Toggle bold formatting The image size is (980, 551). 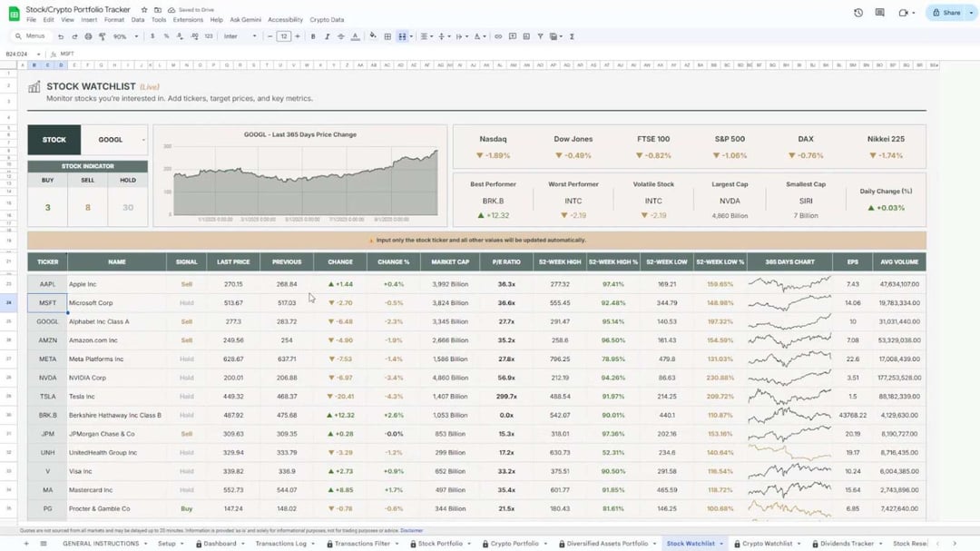pyautogui.click(x=313, y=36)
